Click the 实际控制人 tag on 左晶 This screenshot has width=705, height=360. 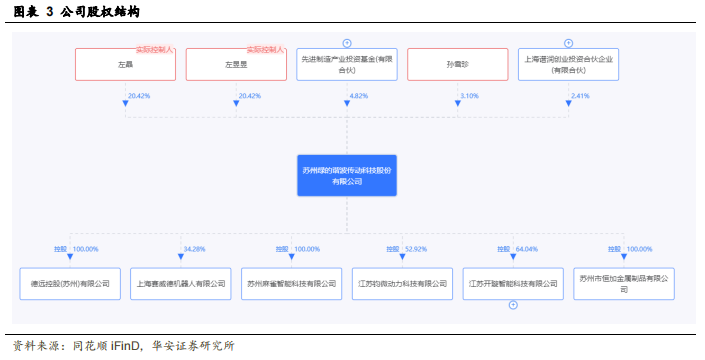pyautogui.click(x=155, y=50)
